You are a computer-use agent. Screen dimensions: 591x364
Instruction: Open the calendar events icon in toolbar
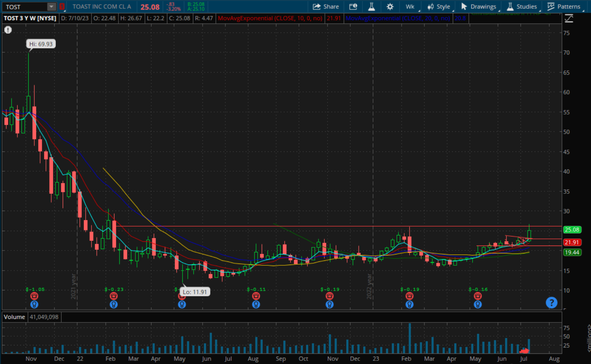pyautogui.click(x=353, y=7)
